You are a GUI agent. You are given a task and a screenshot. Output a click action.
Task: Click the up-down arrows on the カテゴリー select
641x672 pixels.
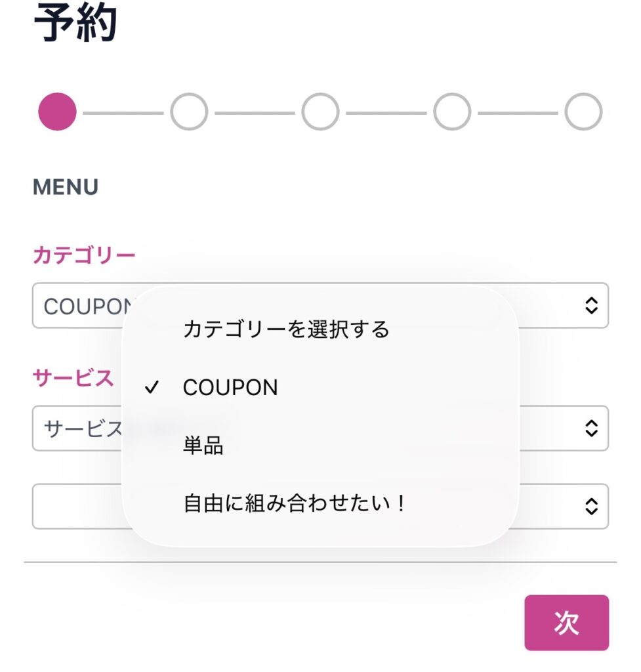point(591,305)
